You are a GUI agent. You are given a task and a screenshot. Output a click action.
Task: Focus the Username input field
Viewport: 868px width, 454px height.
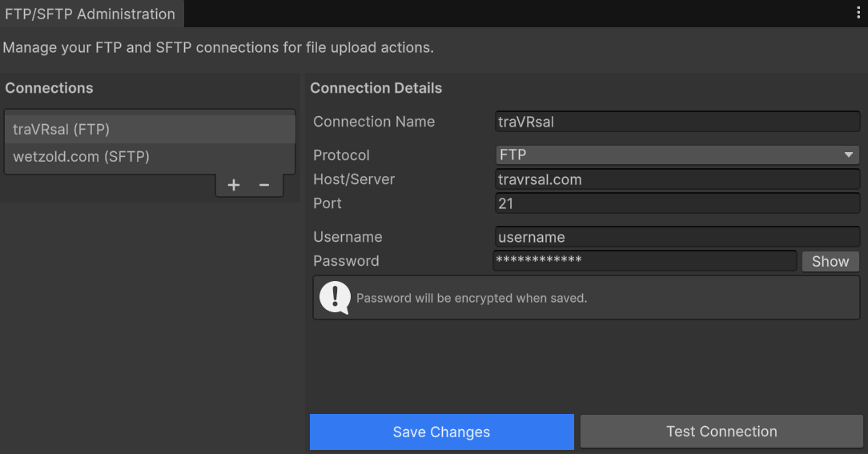pyautogui.click(x=677, y=237)
